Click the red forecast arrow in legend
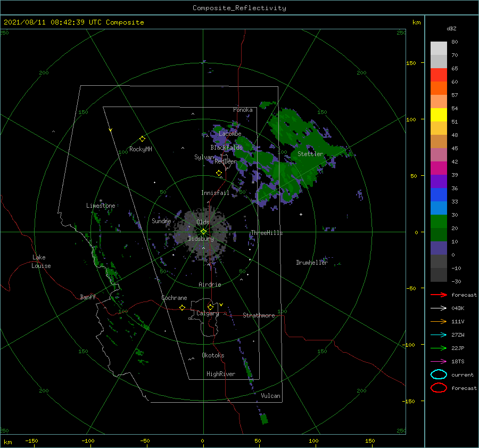The height and width of the screenshot is (448, 479). click(439, 295)
